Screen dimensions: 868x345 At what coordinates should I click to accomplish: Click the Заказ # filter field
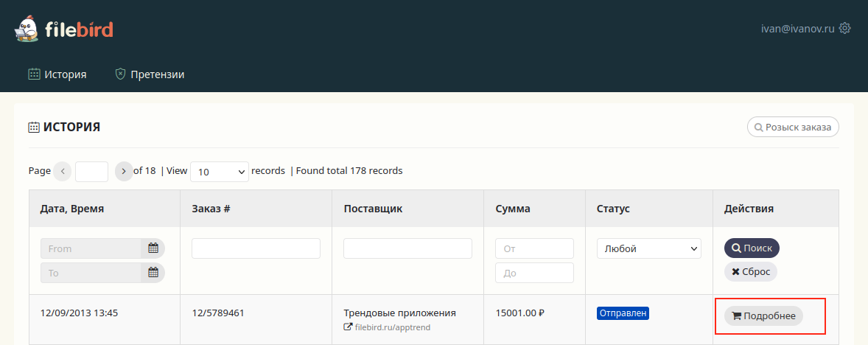click(x=256, y=248)
